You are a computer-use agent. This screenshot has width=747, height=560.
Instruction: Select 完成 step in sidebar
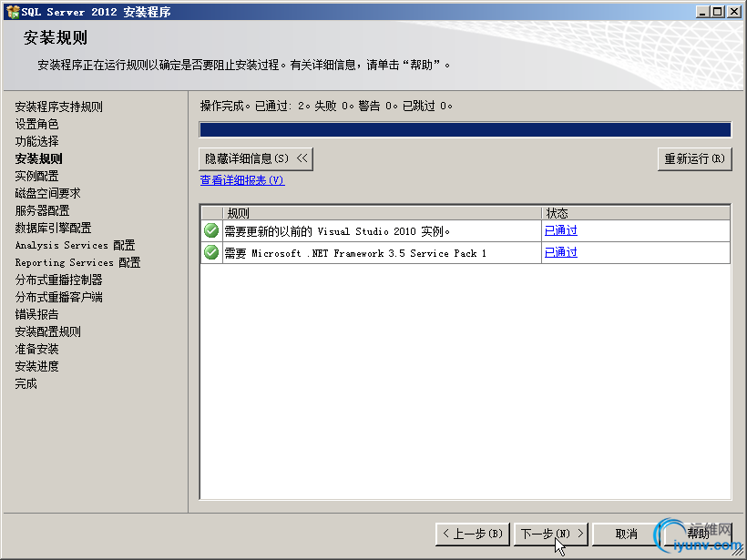[26, 384]
